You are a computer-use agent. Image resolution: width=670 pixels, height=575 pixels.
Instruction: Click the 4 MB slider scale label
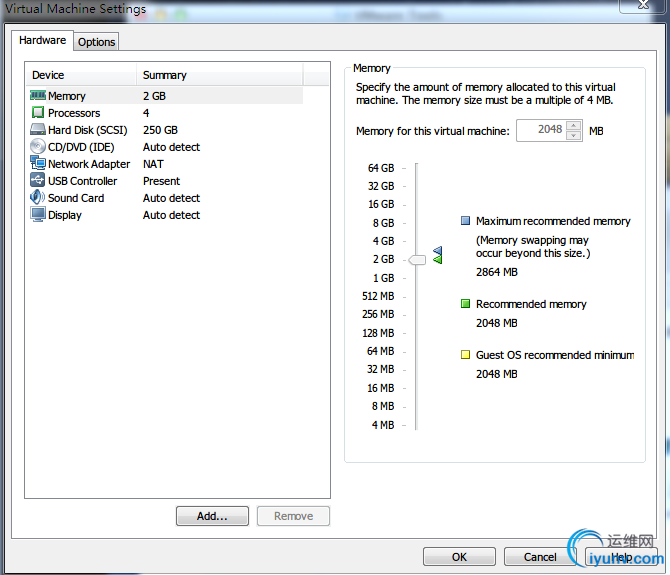coord(383,425)
